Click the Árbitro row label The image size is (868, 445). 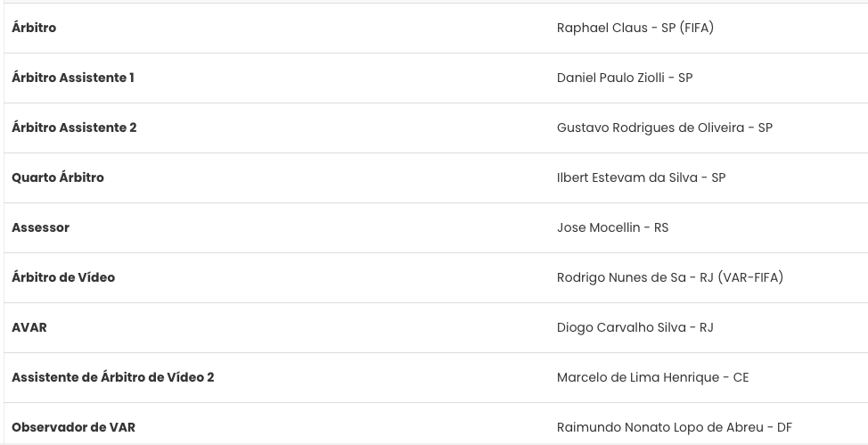pyautogui.click(x=34, y=28)
